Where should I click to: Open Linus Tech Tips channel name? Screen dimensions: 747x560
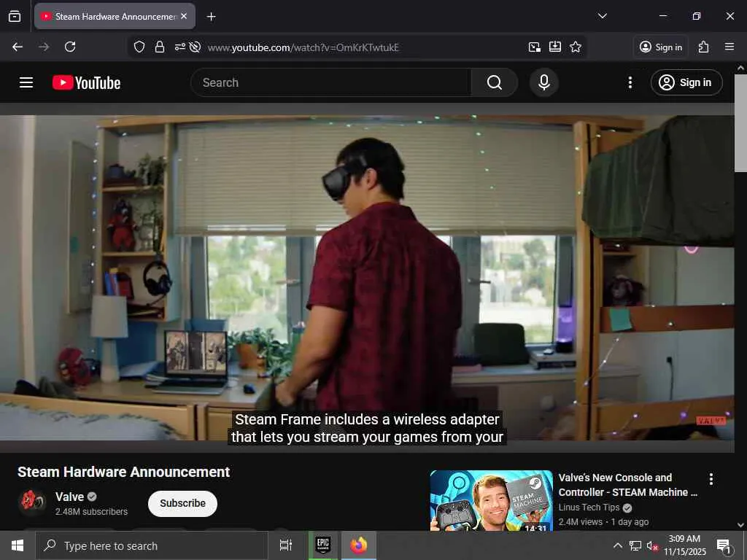click(x=589, y=507)
